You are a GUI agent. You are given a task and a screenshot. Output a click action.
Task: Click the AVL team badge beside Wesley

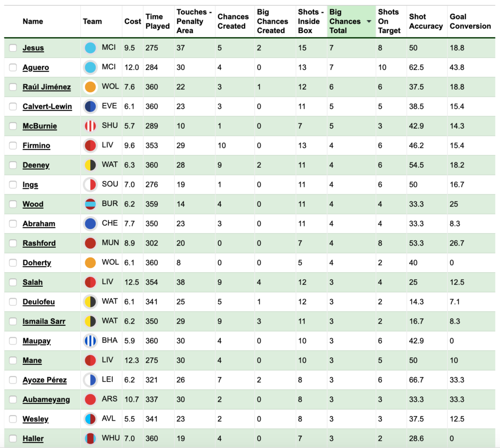coord(90,419)
